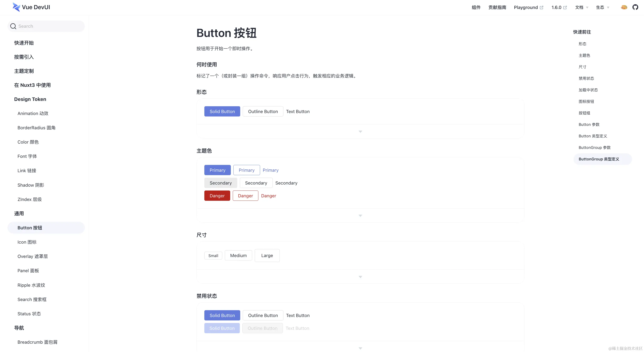Open Panel 面板 in sidebar
644x352 pixels.
pyautogui.click(x=28, y=271)
